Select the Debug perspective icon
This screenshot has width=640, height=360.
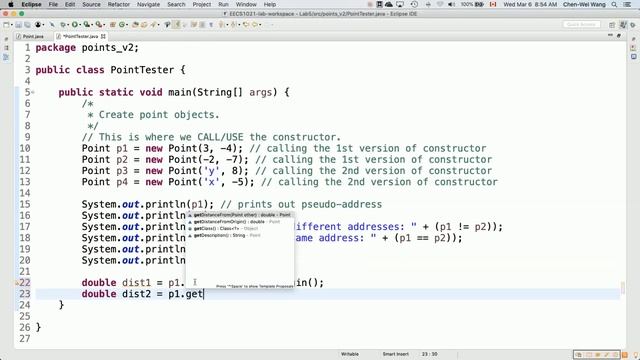click(633, 25)
